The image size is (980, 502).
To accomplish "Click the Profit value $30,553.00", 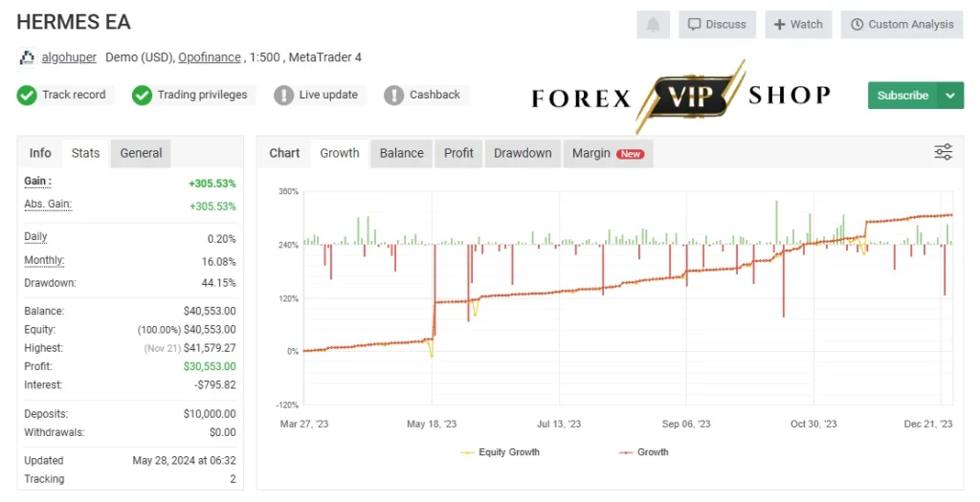I will (210, 366).
